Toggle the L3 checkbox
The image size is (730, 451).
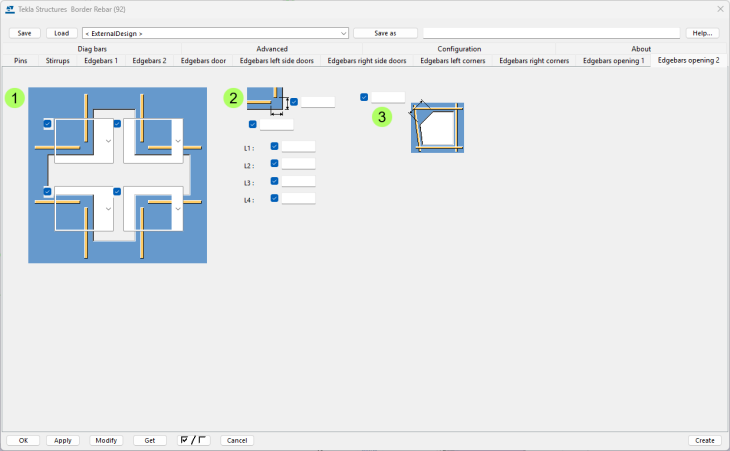(275, 181)
